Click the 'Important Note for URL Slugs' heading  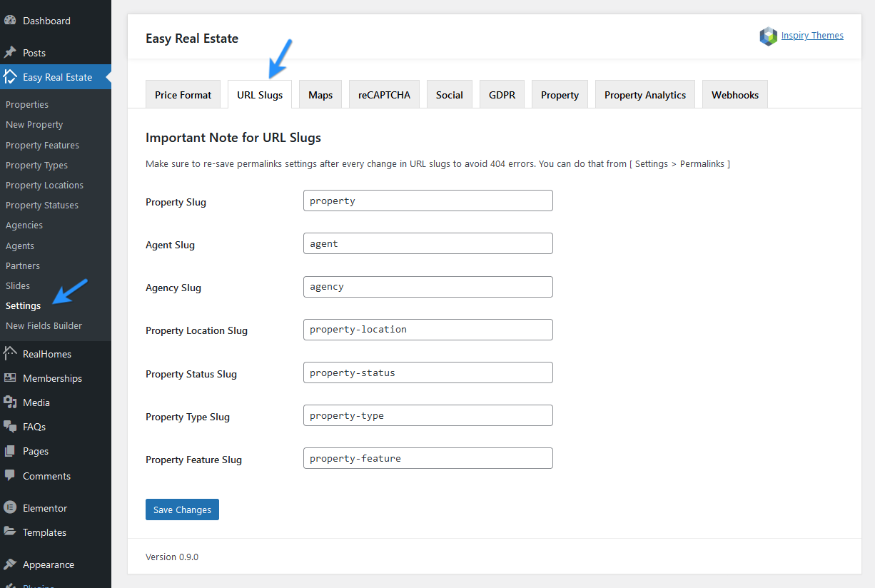point(233,138)
